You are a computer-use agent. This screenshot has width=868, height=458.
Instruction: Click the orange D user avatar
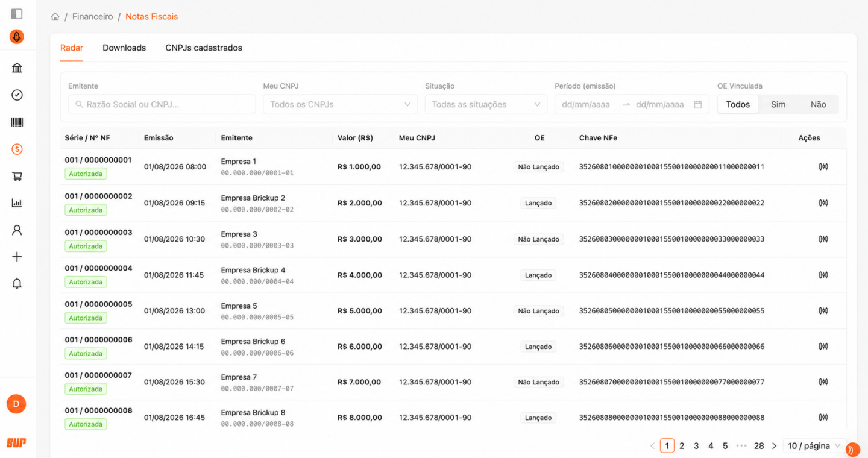16,404
